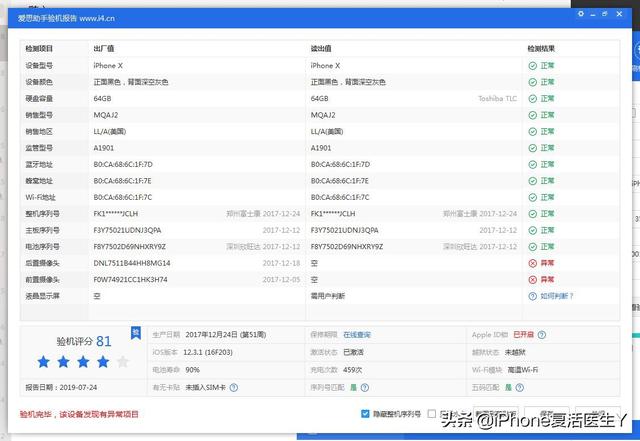
Task: Click factory value MQAJ2 for 销售型号
Action: click(106, 115)
